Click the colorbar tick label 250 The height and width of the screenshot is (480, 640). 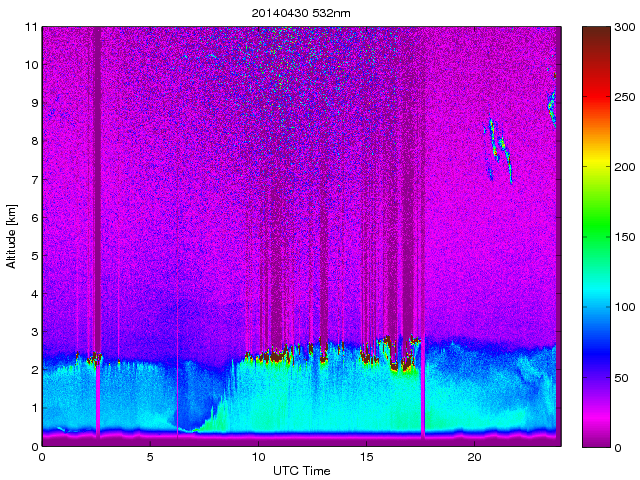tap(624, 97)
